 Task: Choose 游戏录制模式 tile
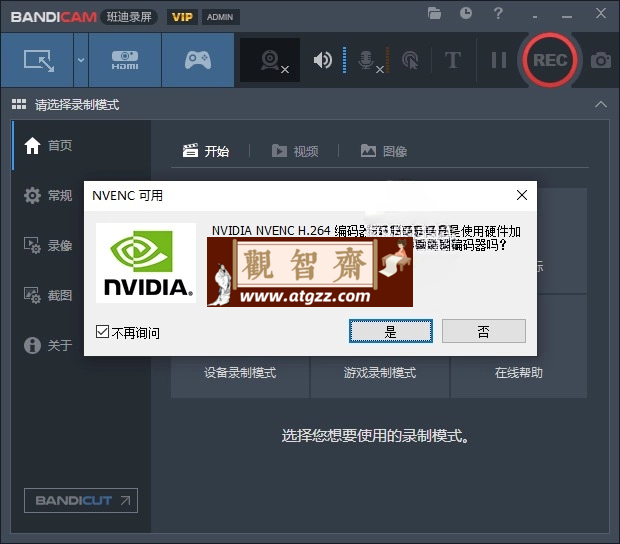tap(380, 372)
